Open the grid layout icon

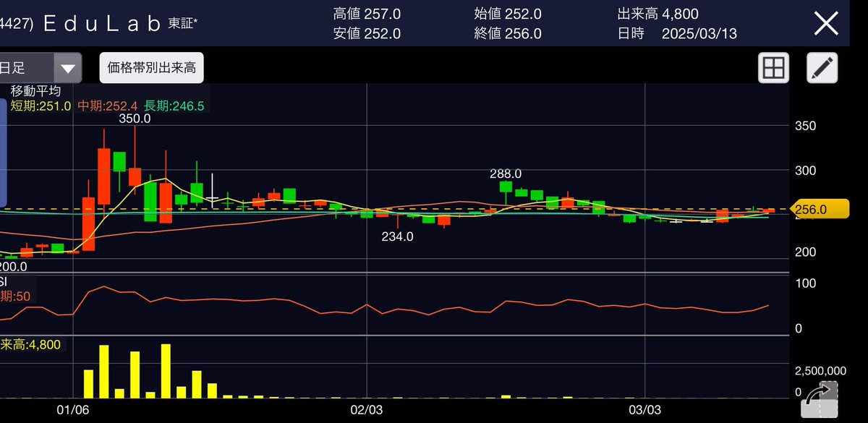(773, 68)
